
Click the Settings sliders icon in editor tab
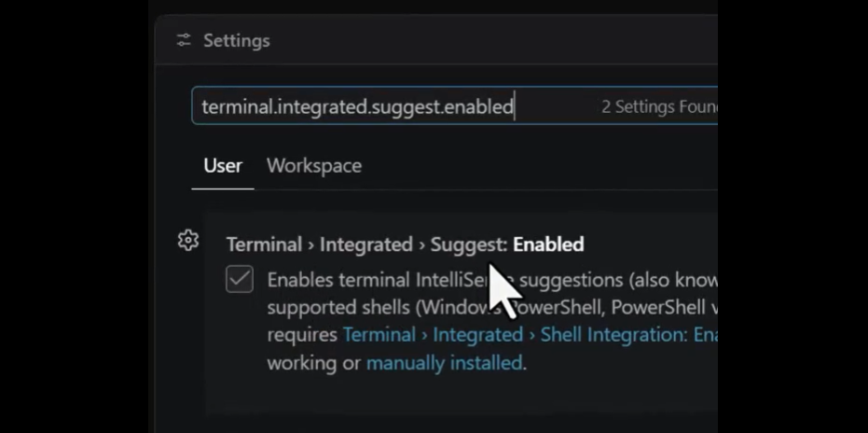click(184, 40)
